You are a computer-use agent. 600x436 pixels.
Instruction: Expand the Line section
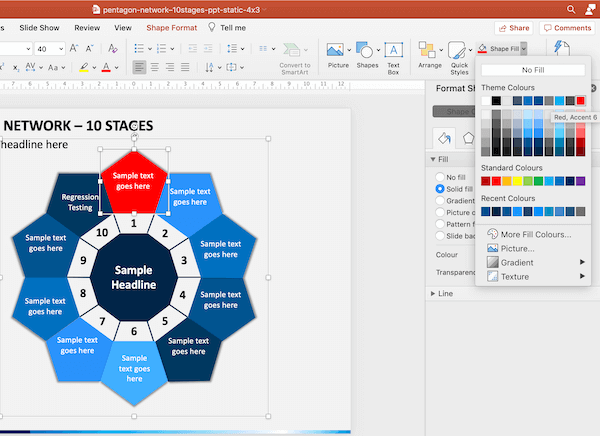(x=433, y=294)
